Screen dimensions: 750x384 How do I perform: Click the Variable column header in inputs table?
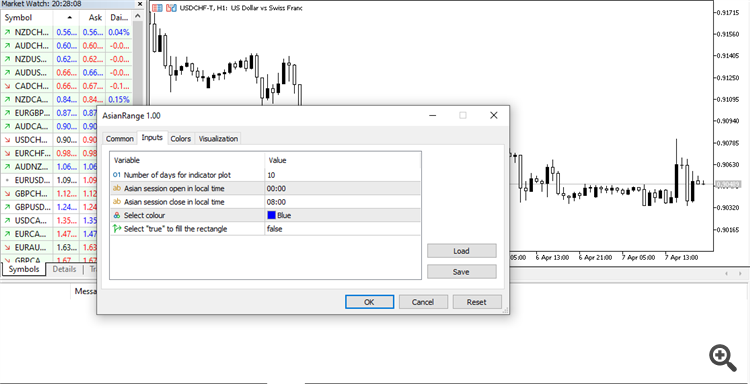pyautogui.click(x=187, y=161)
